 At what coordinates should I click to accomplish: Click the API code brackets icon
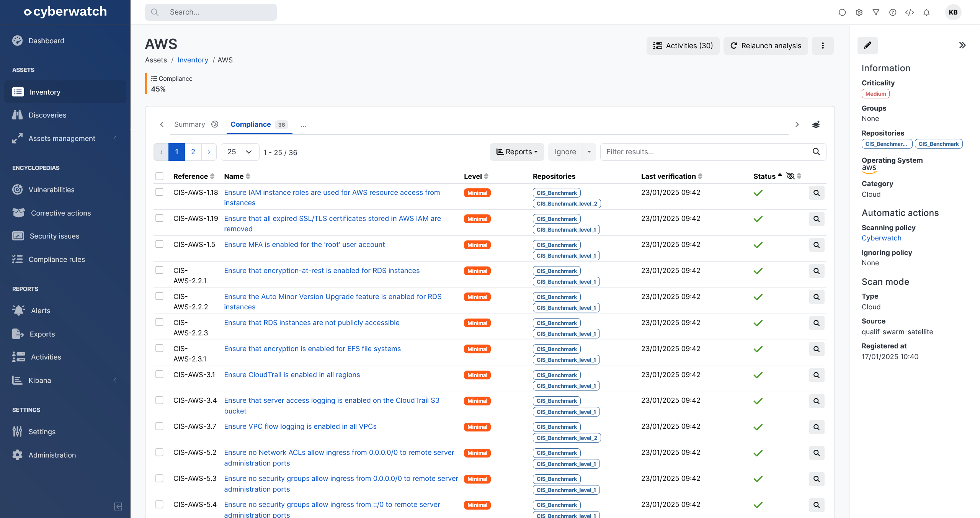910,12
